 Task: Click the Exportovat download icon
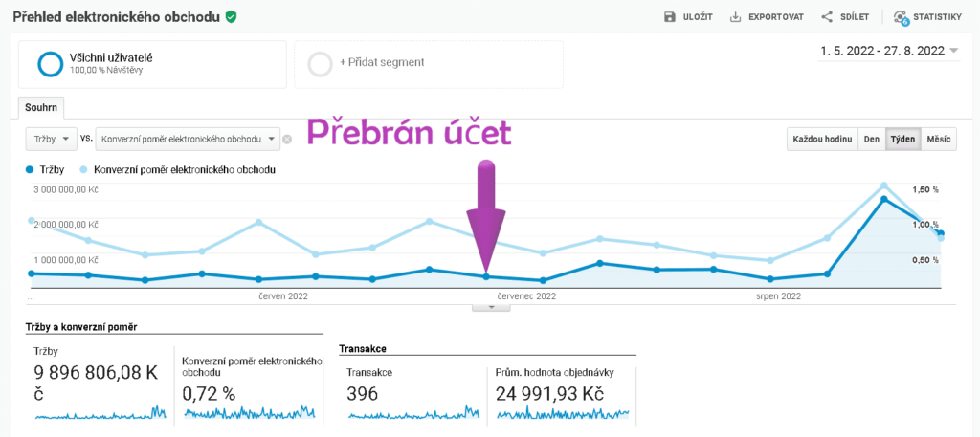pos(735,17)
